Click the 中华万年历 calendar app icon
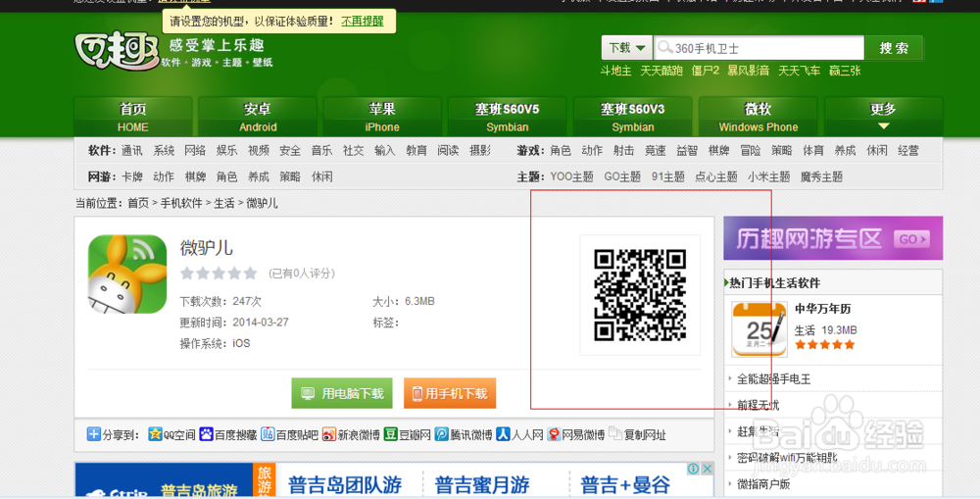Screen dimensions: 980x499 coord(759,329)
